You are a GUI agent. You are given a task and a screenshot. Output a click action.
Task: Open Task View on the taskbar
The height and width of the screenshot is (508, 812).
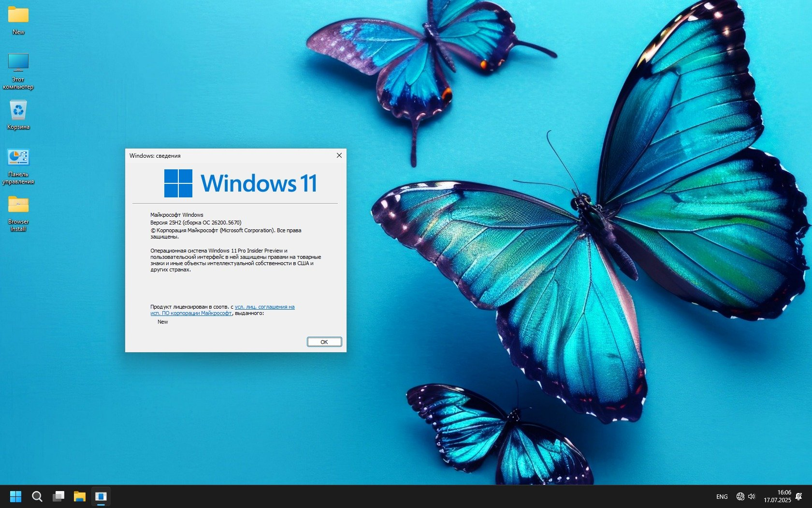58,496
